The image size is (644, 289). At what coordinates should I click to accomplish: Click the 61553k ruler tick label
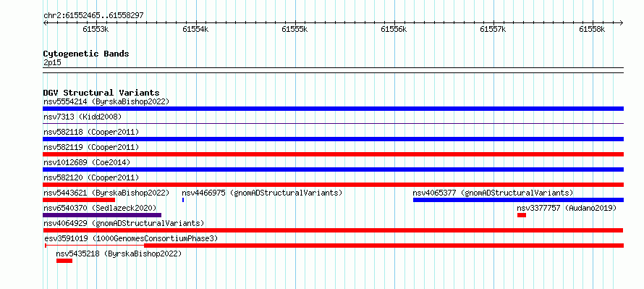point(96,30)
